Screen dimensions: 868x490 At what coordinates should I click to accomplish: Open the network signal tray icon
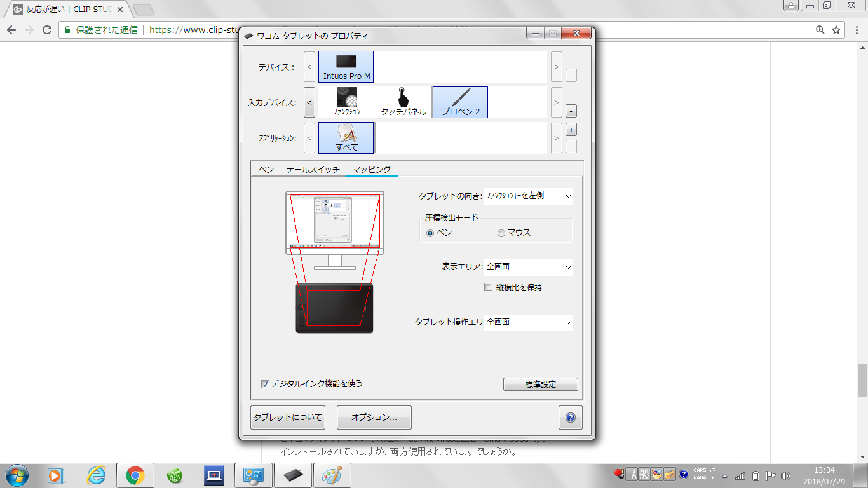740,475
